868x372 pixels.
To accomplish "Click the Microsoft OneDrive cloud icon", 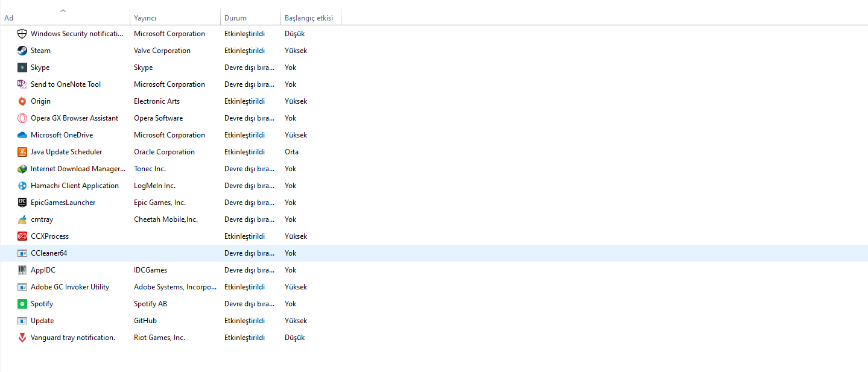I will 22,135.
